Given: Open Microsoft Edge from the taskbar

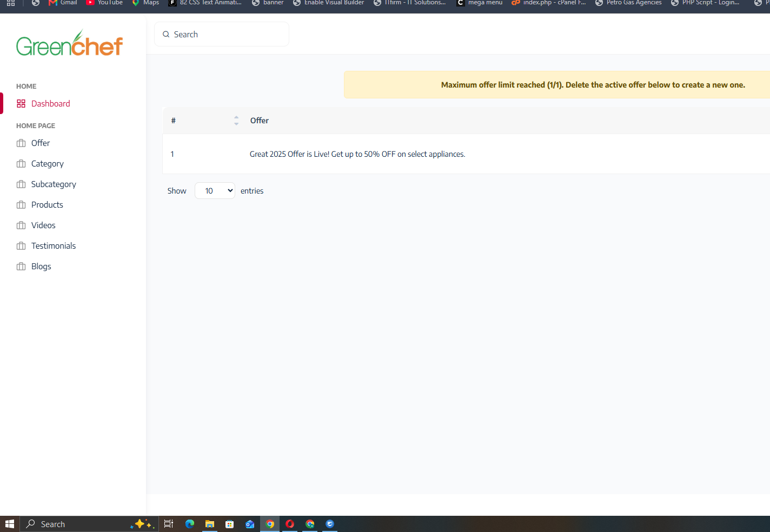Looking at the screenshot, I should tap(190, 524).
